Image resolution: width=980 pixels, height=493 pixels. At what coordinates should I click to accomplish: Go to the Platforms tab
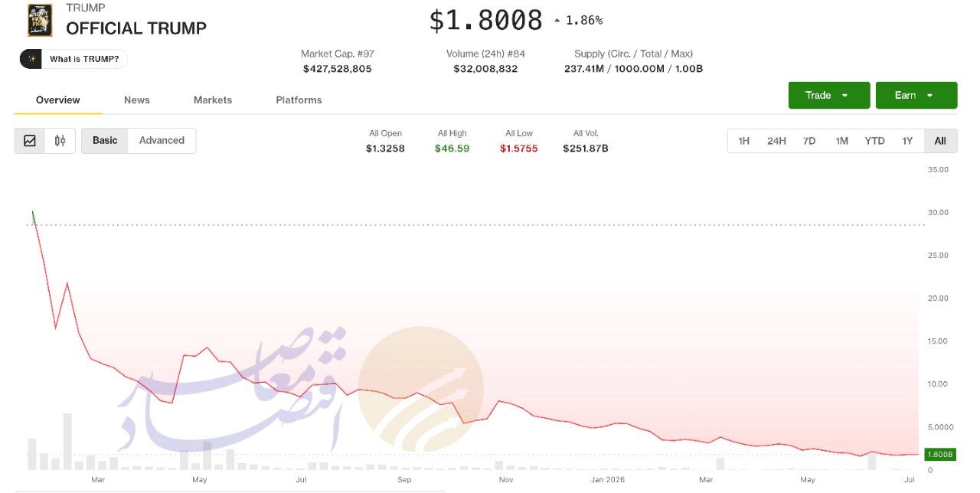(299, 100)
